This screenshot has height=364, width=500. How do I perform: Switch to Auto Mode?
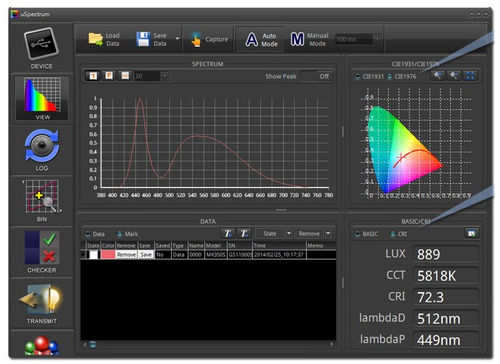(x=262, y=40)
